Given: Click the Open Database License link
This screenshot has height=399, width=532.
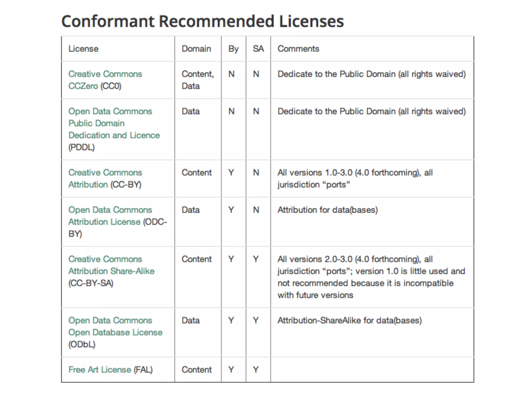Looking at the screenshot, I should [x=115, y=332].
